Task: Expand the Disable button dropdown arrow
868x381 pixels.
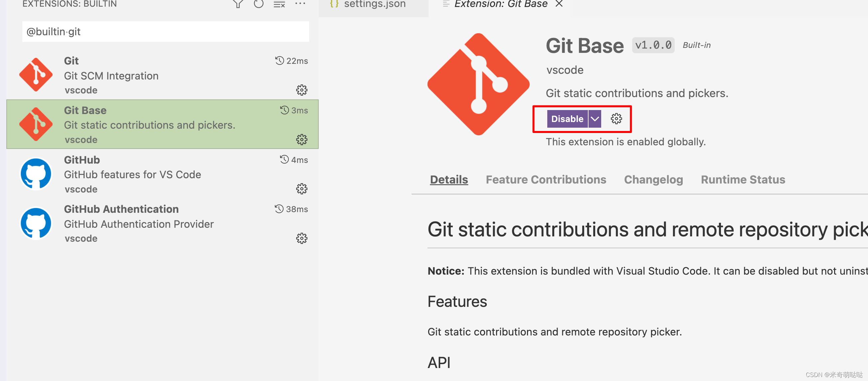Action: (595, 119)
